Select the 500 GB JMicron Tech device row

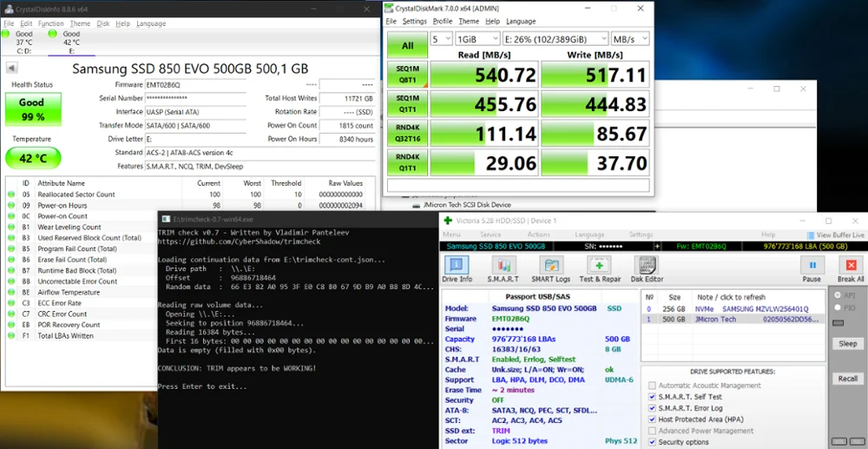733,320
